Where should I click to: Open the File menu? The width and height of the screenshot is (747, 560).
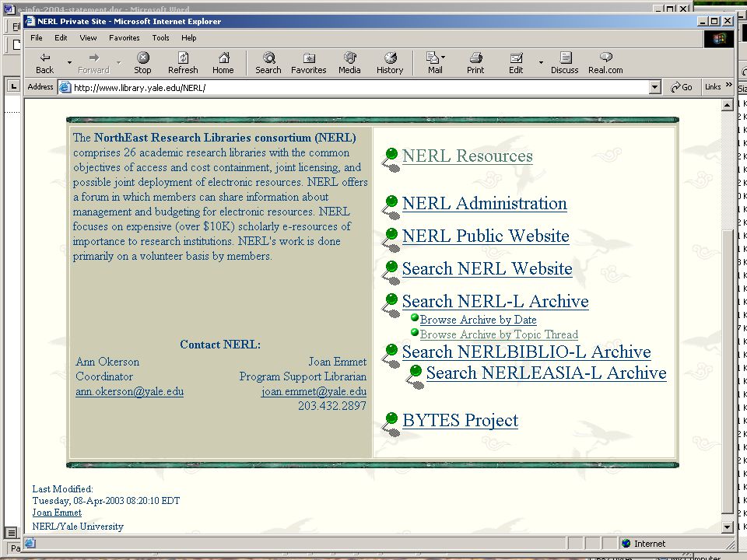[x=37, y=37]
